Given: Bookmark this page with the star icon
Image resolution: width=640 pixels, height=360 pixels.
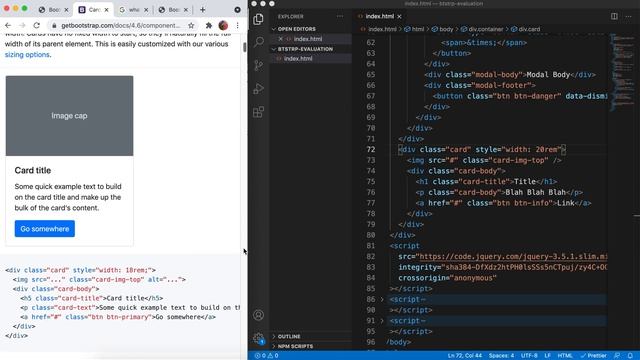Looking at the screenshot, I should [191, 25].
